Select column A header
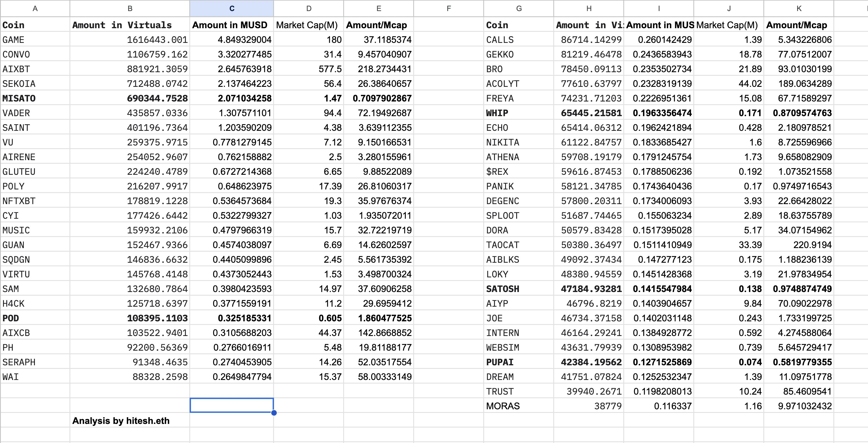 coord(35,9)
